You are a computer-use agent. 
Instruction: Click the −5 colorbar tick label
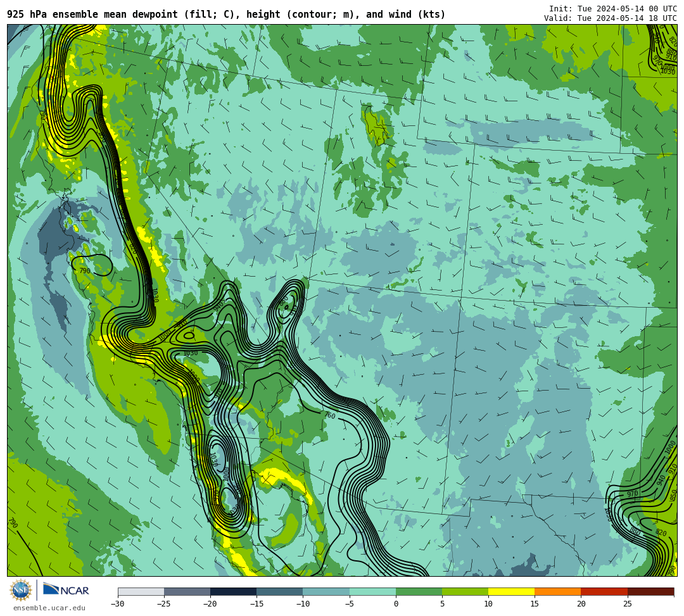point(349,604)
